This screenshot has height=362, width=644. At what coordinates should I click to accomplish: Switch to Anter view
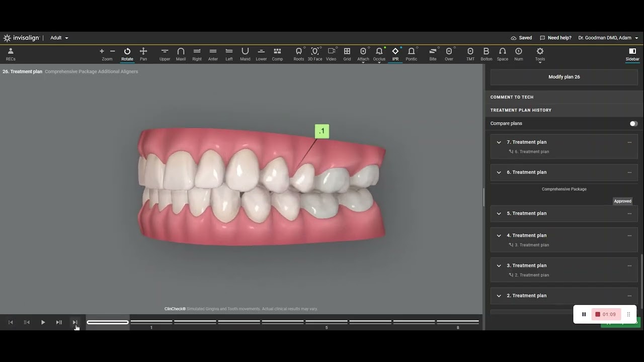point(213,54)
